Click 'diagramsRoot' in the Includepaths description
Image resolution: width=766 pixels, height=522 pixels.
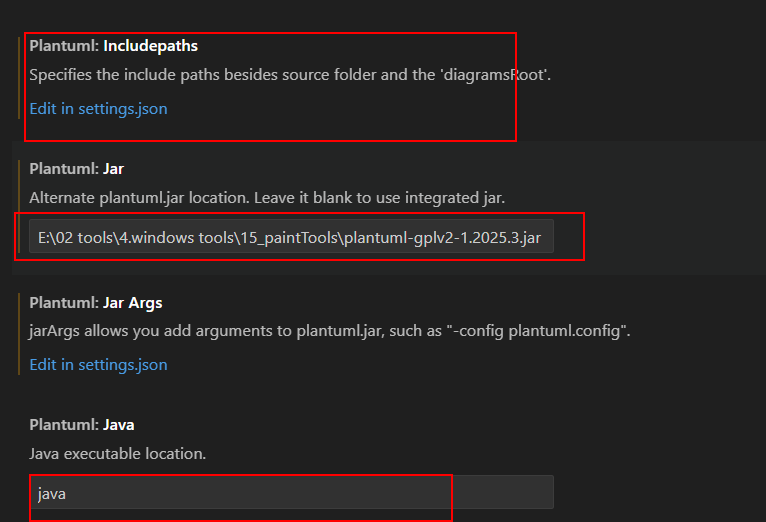point(493,75)
